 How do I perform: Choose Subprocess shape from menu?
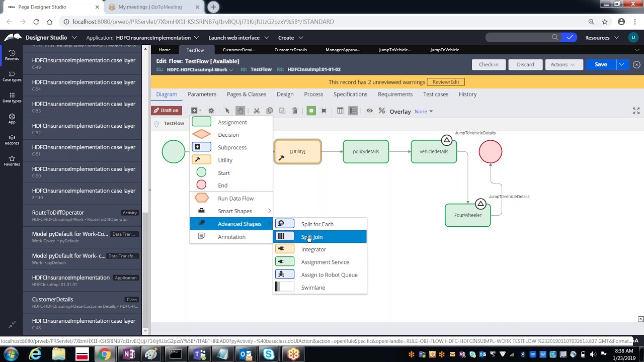(231, 147)
